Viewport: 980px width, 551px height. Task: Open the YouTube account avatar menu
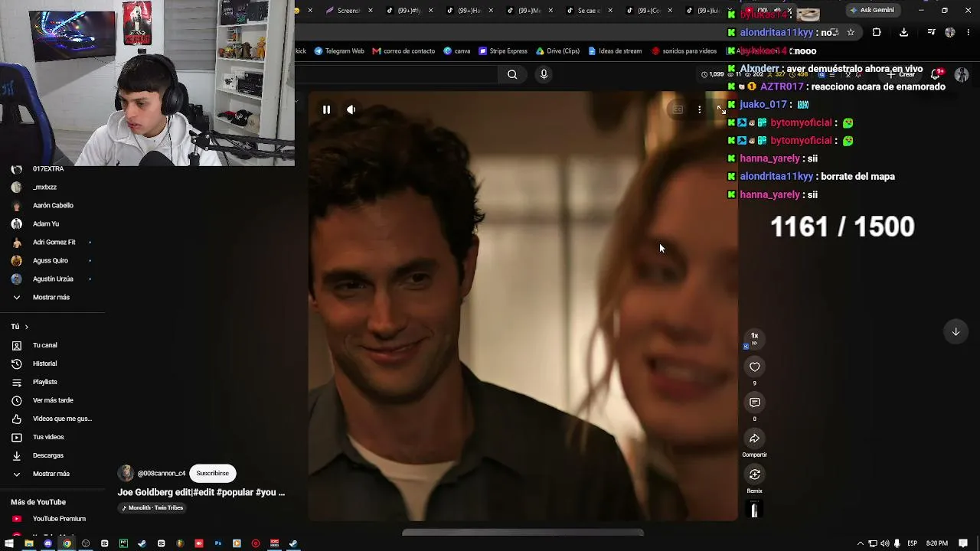[x=962, y=74]
